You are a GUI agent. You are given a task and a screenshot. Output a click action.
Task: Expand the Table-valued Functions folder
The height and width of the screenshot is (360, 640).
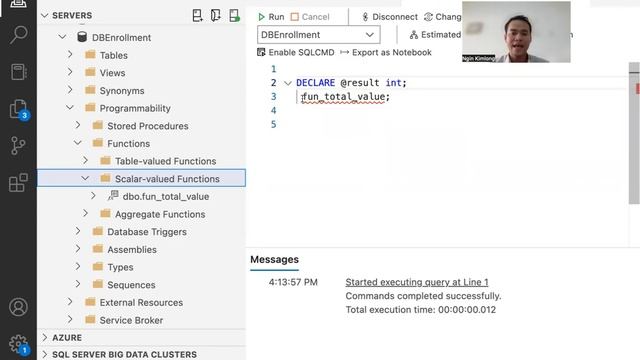click(85, 160)
